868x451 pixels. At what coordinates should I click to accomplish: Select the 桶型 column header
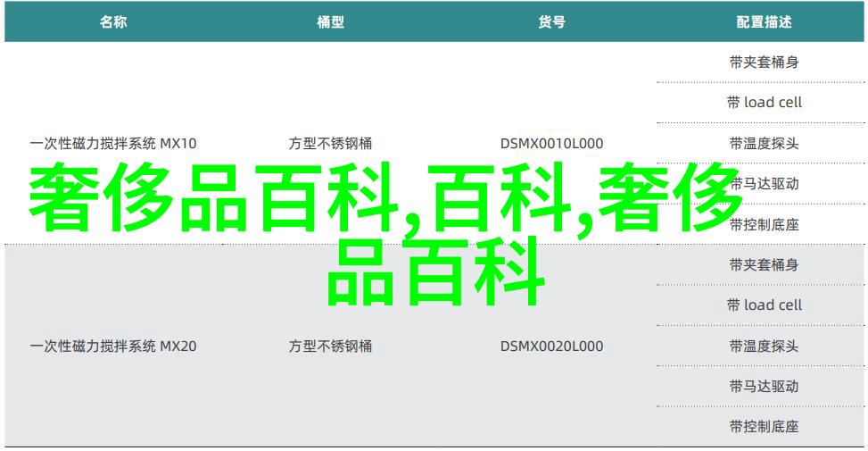coord(330,22)
